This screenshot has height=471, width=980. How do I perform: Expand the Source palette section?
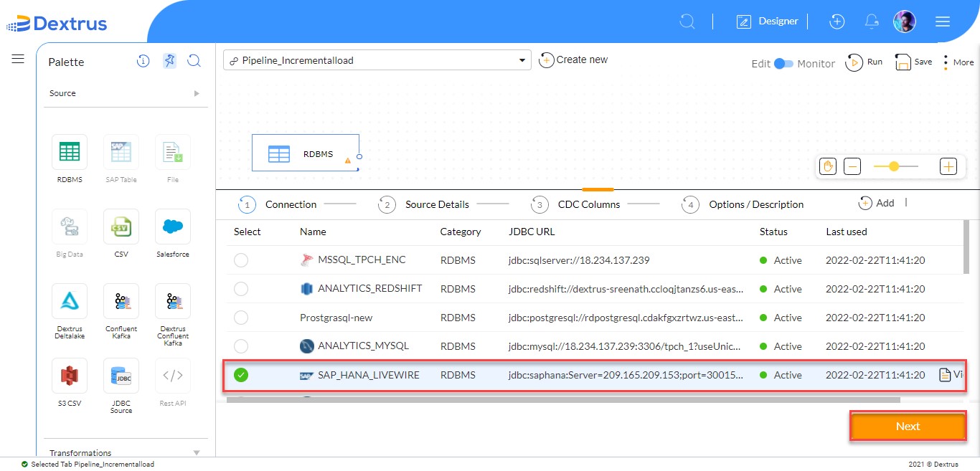[126, 93]
